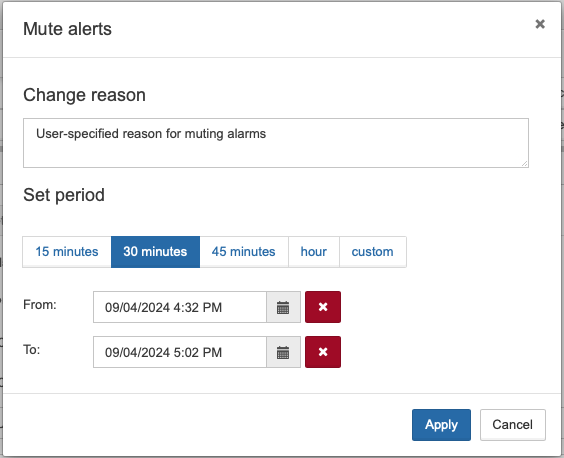Focus the Change reason text area
The image size is (564, 458).
pyautogui.click(x=276, y=143)
